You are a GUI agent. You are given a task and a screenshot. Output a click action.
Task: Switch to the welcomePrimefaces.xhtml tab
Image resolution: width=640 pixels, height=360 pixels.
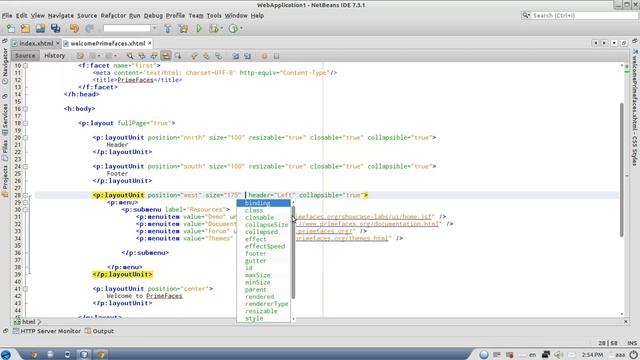click(108, 43)
